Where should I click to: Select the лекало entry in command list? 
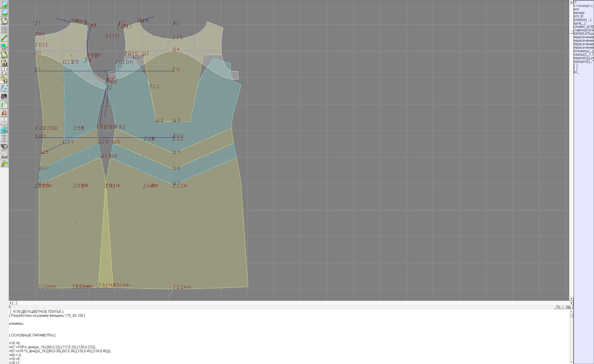pos(579,13)
